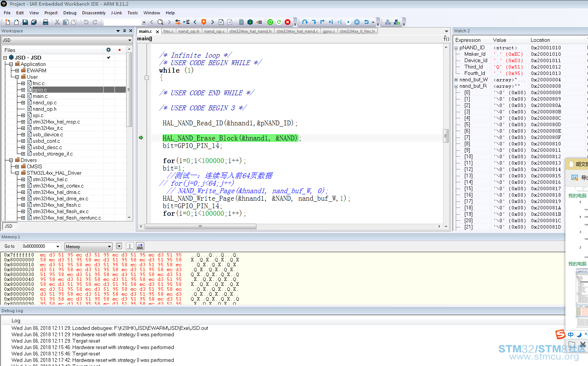Click the Undo toolbar icon
This screenshot has height=366, width=588.
(x=86, y=22)
